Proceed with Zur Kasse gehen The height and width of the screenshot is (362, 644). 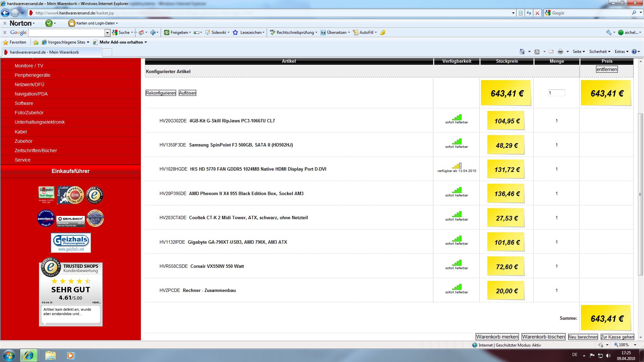click(617, 337)
